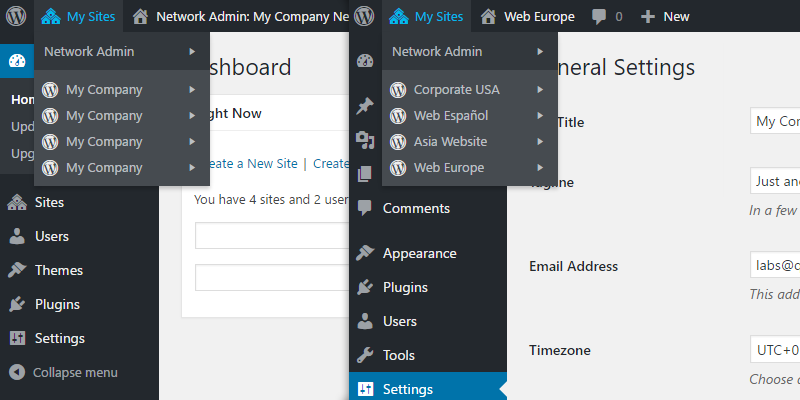Click the Tools wrench icon
Viewport: 800px width, 400px height.
[365, 355]
